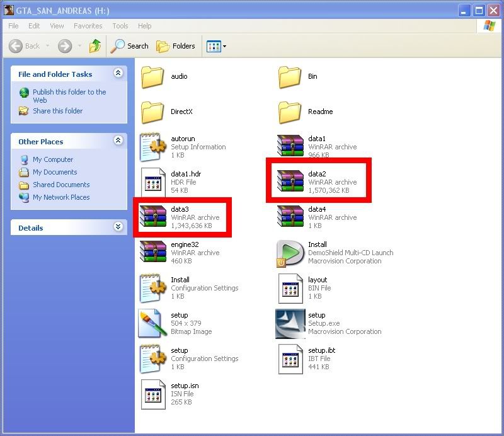Click Publish this folder to the Web
This screenshot has height=436, width=504.
(62, 96)
